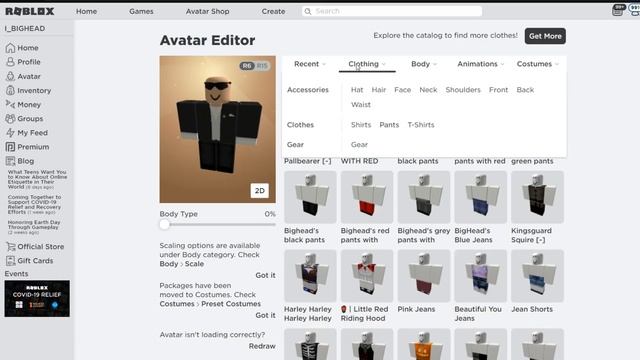Select Back under Accessories
This screenshot has width=640, height=360.
coord(525,90)
